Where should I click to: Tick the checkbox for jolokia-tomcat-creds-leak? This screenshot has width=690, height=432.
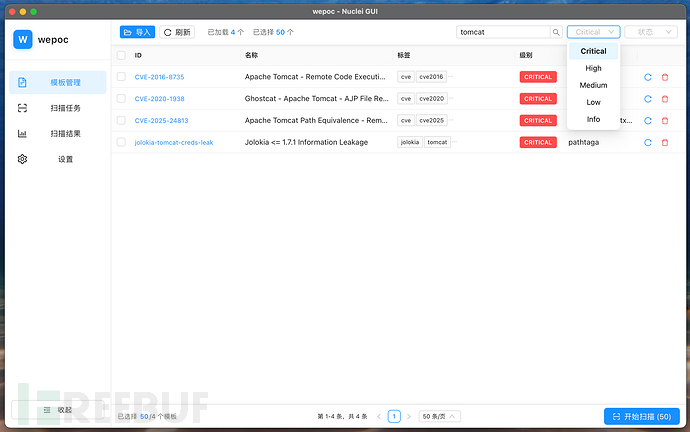pyautogui.click(x=121, y=143)
